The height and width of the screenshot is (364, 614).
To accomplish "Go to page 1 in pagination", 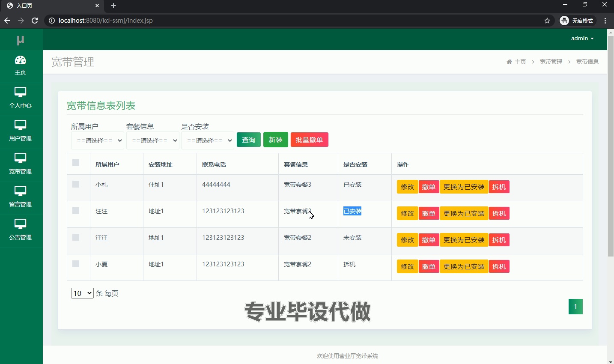I will pyautogui.click(x=575, y=307).
